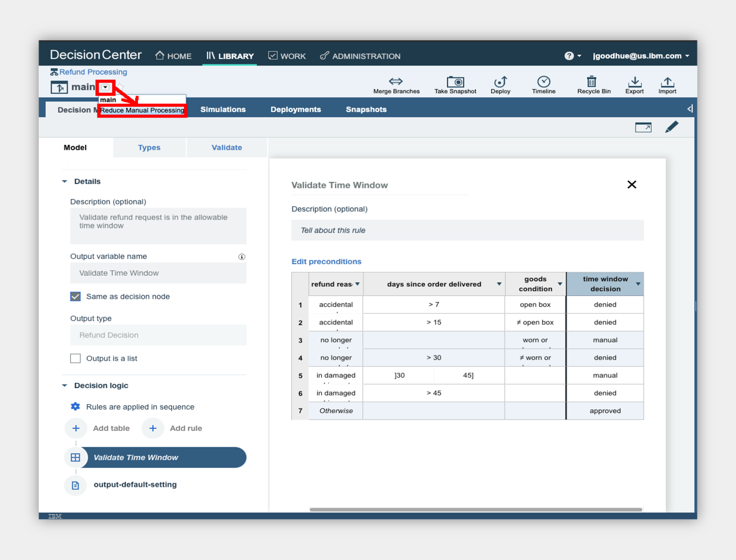
Task: Collapse the Decision logic section
Action: point(64,385)
